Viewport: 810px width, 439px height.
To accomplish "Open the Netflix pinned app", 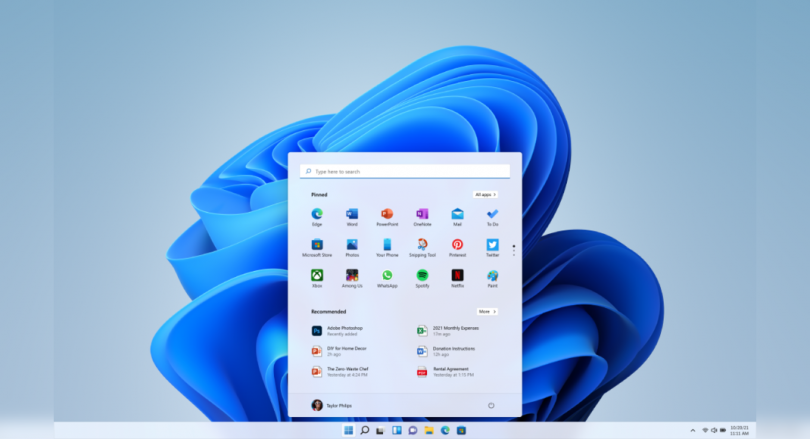I will point(457,275).
